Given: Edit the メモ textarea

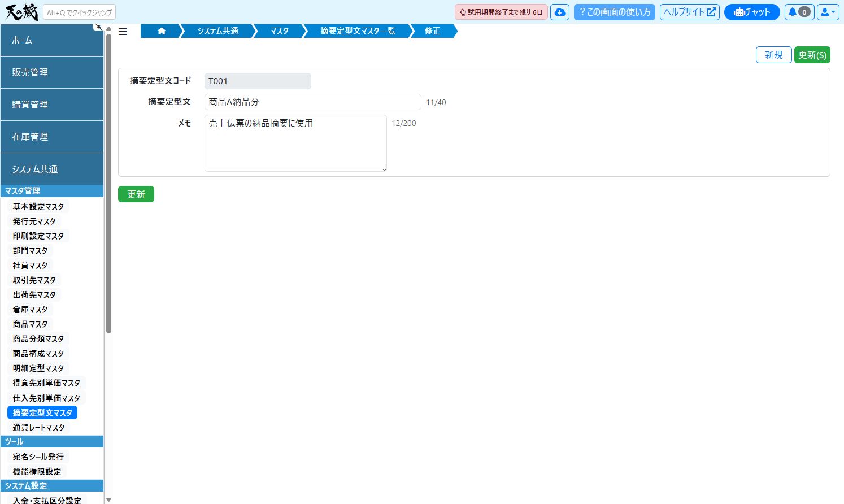Looking at the screenshot, I should click(295, 143).
